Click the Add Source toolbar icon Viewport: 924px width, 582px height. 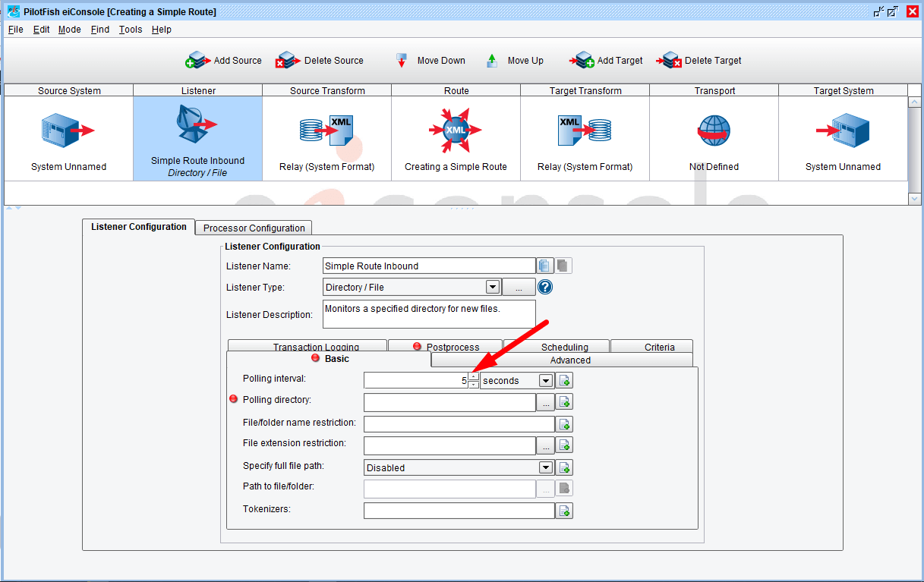197,61
